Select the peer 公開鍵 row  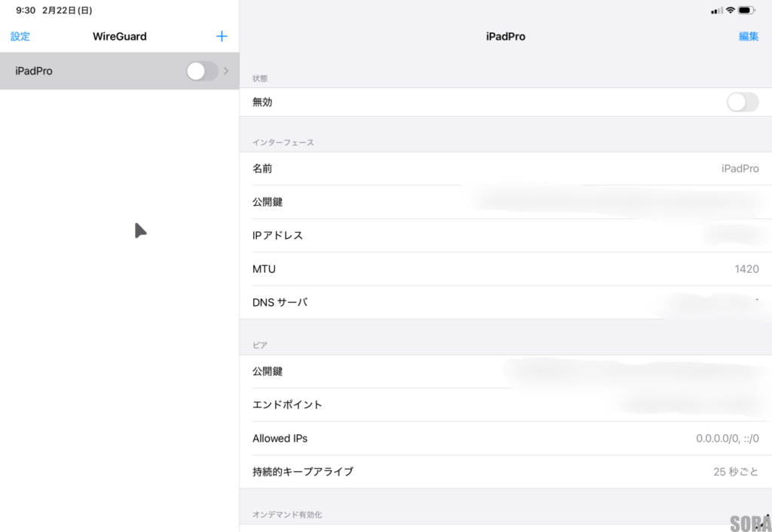(505, 371)
